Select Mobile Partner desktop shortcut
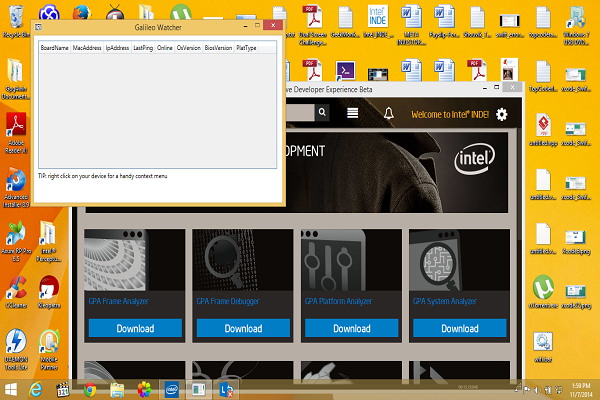Image resolution: width=600 pixels, height=400 pixels. tap(49, 349)
